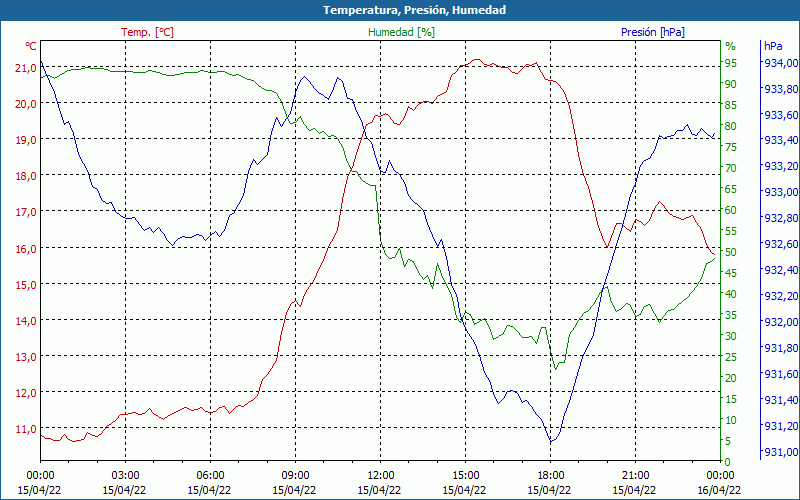
Task: Click the 55 humidity axis value
Action: click(731, 231)
